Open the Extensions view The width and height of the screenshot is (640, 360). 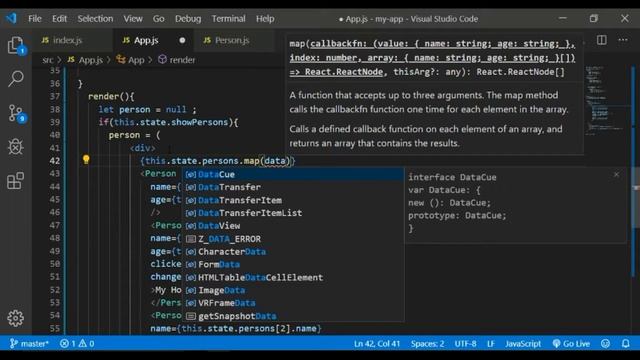pos(16,181)
